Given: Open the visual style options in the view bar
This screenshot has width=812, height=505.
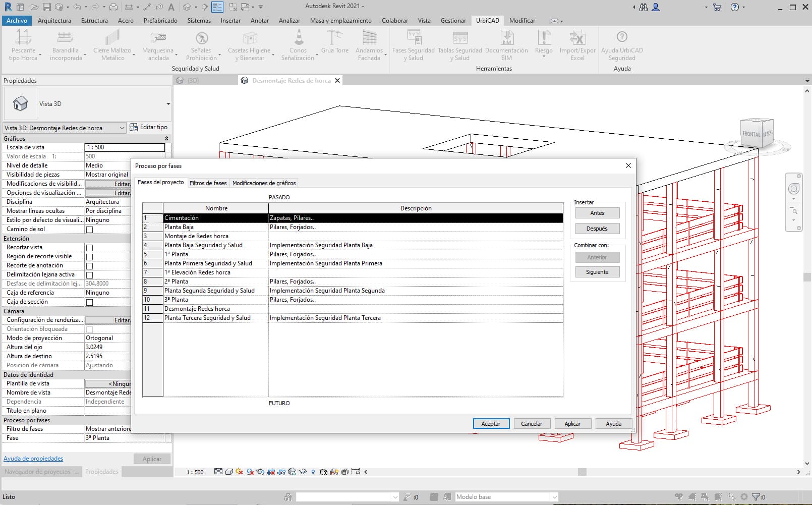Looking at the screenshot, I should (x=229, y=472).
